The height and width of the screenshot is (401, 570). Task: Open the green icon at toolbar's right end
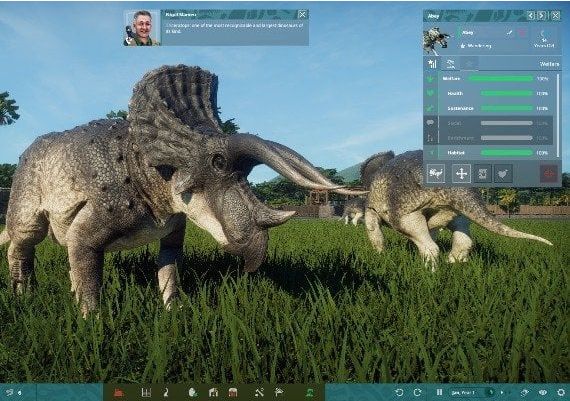tap(310, 393)
